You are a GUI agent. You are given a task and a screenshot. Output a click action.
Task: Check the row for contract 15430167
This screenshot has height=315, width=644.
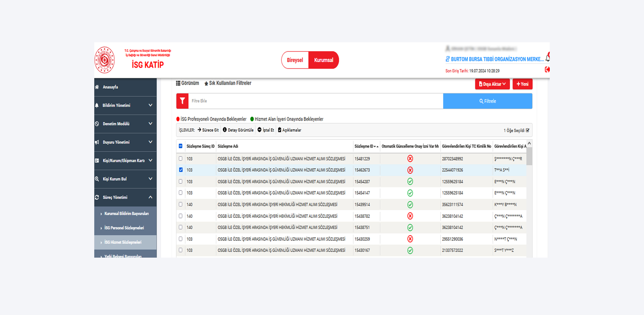pyautogui.click(x=180, y=250)
